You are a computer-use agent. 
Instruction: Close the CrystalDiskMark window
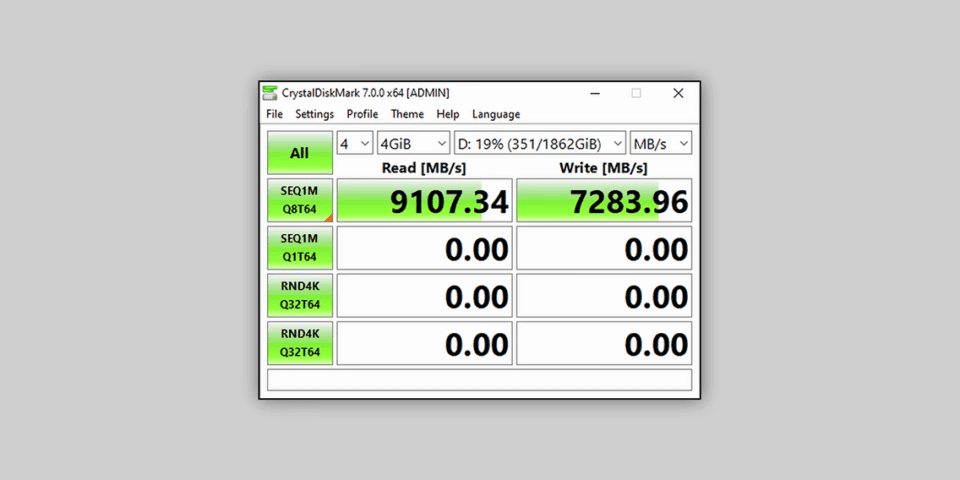[x=678, y=93]
